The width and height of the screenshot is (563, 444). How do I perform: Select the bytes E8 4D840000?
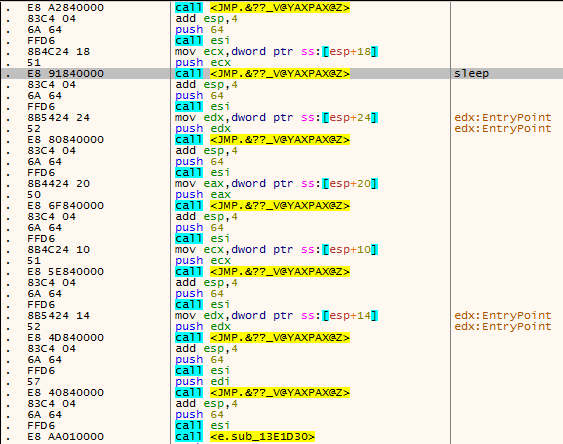coord(65,338)
